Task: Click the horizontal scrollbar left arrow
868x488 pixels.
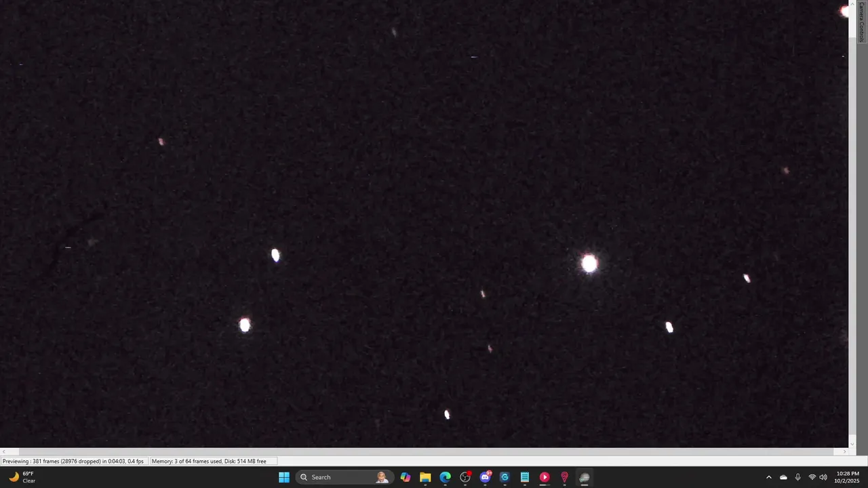Action: (x=3, y=451)
